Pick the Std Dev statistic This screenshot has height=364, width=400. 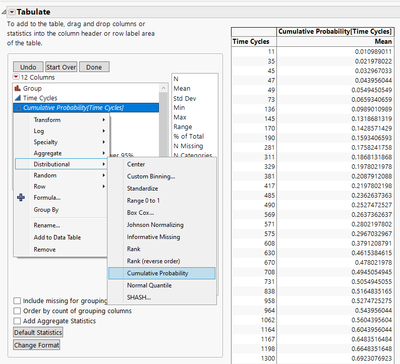click(x=184, y=98)
